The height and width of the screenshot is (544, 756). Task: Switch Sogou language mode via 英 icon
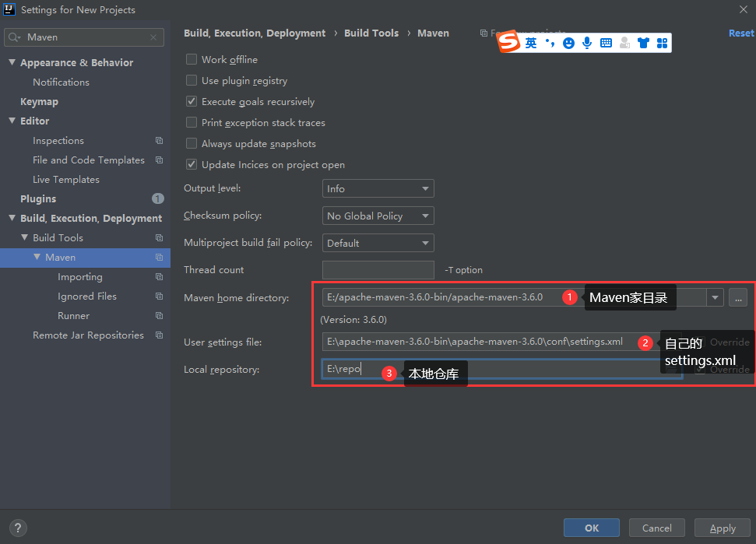pyautogui.click(x=531, y=43)
